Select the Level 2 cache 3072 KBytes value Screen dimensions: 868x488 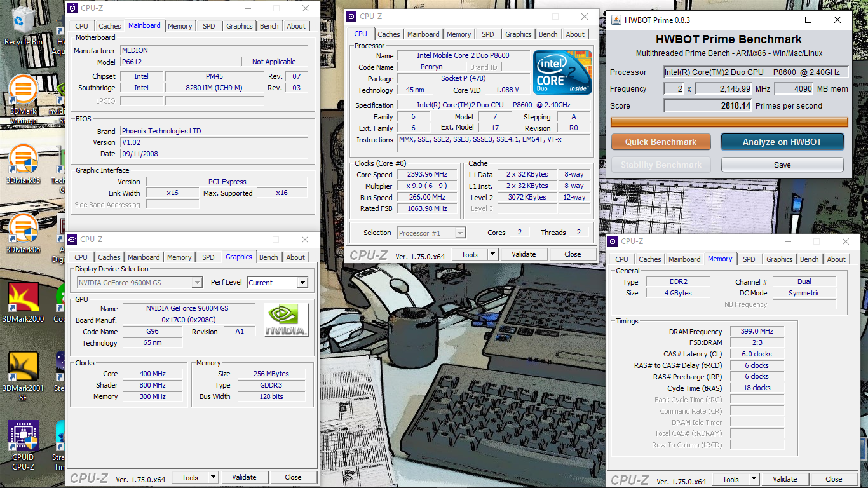(x=527, y=198)
